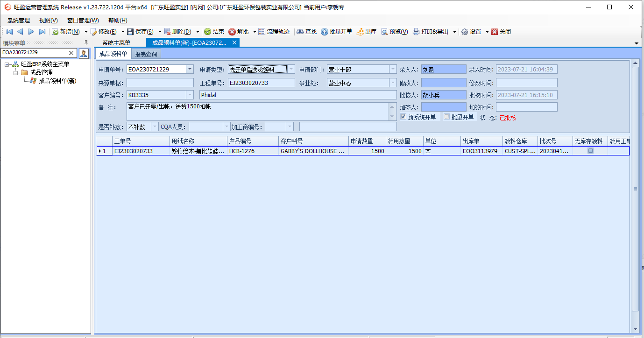This screenshot has height=338, width=644.
Task: Switch to the 系统主菜单 tab
Action: click(x=116, y=42)
